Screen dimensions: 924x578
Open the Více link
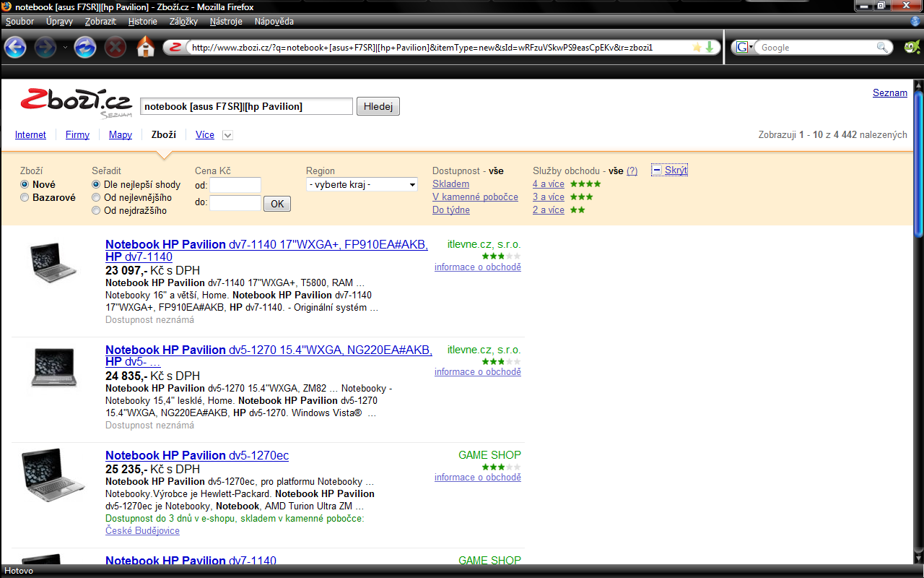click(205, 134)
